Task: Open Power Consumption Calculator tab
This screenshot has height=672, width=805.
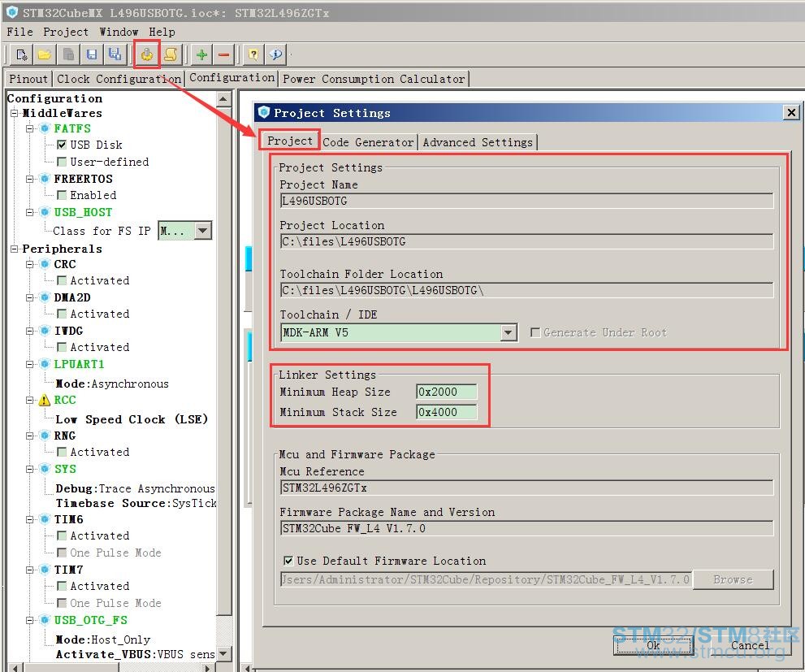Action: [x=374, y=79]
